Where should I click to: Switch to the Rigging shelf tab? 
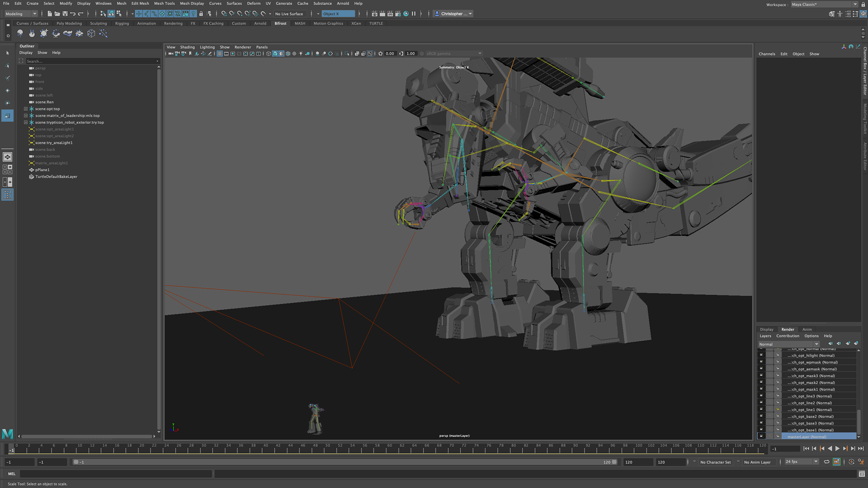(x=122, y=23)
